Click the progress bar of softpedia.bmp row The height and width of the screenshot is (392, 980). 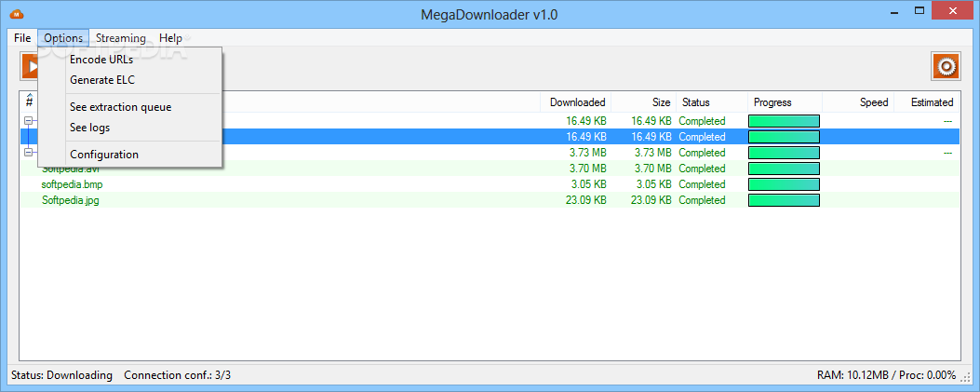coord(784,184)
